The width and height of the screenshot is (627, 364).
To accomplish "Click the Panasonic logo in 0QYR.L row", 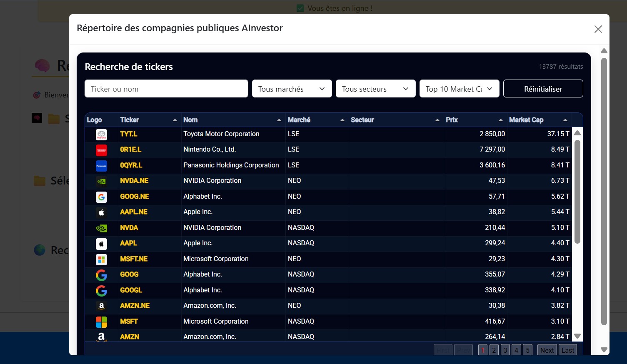I will coord(101,166).
